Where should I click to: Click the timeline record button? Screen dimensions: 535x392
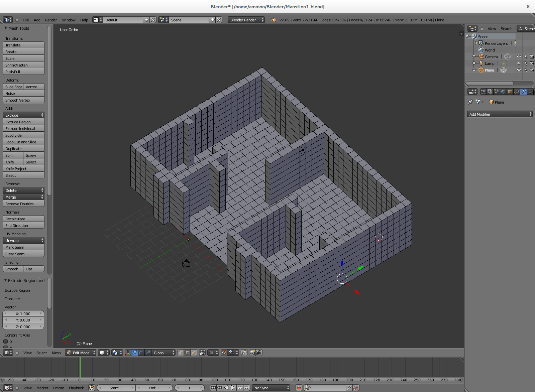(x=299, y=388)
